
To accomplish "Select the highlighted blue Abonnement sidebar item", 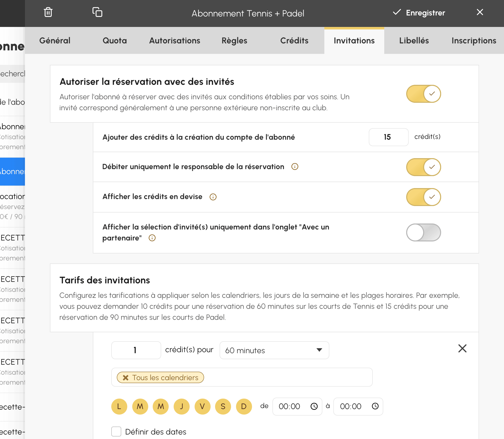I will (x=12, y=172).
